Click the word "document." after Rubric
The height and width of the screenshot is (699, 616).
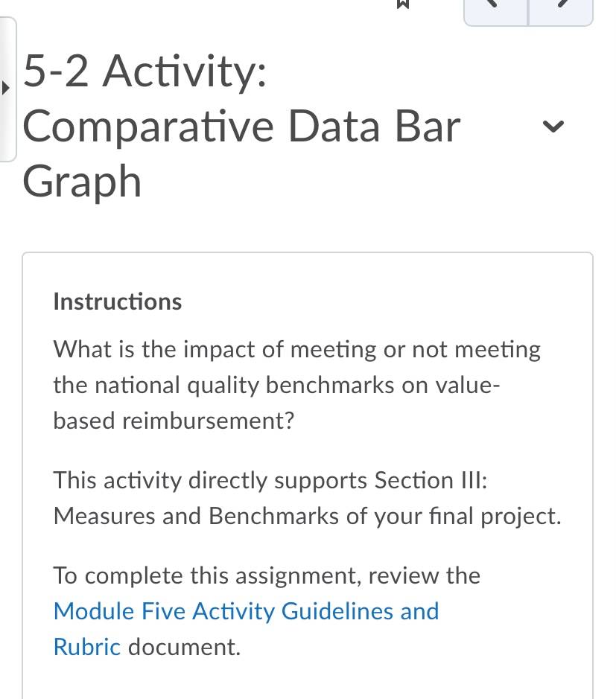coord(184,647)
